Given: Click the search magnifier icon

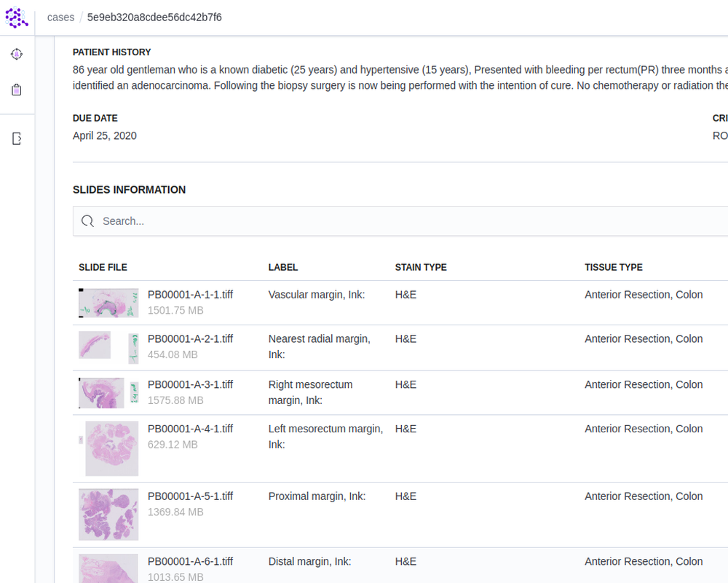Looking at the screenshot, I should [88, 221].
